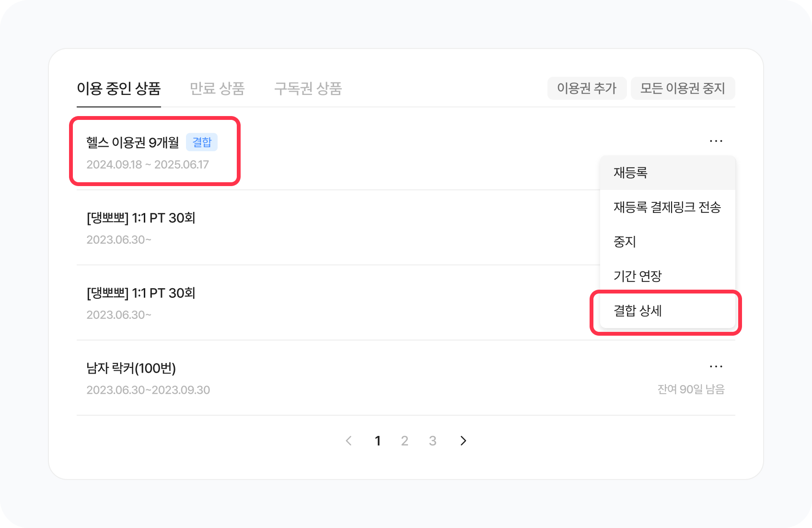Choose 기간 연장 menu option
The height and width of the screenshot is (528, 812).
click(x=638, y=276)
